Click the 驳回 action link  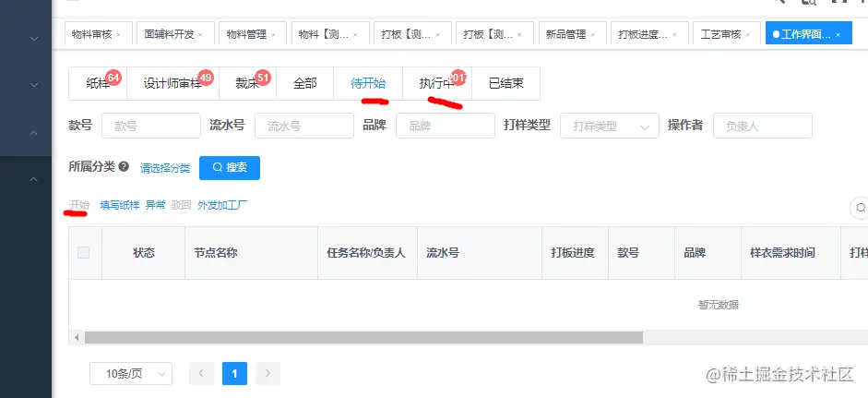pos(181,205)
